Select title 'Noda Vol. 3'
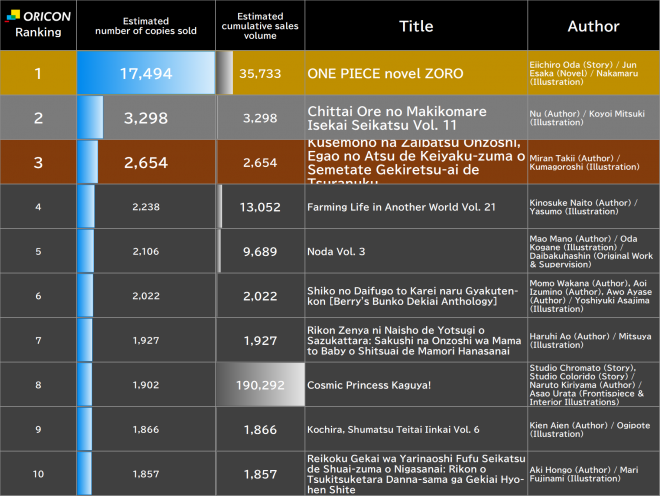The image size is (660, 496). tap(336, 252)
